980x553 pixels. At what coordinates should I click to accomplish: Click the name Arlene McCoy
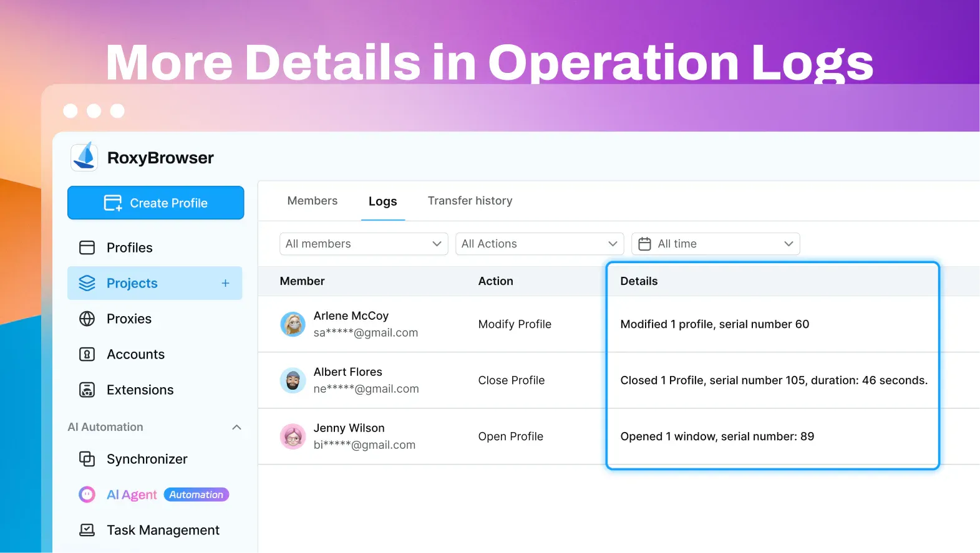(x=351, y=316)
